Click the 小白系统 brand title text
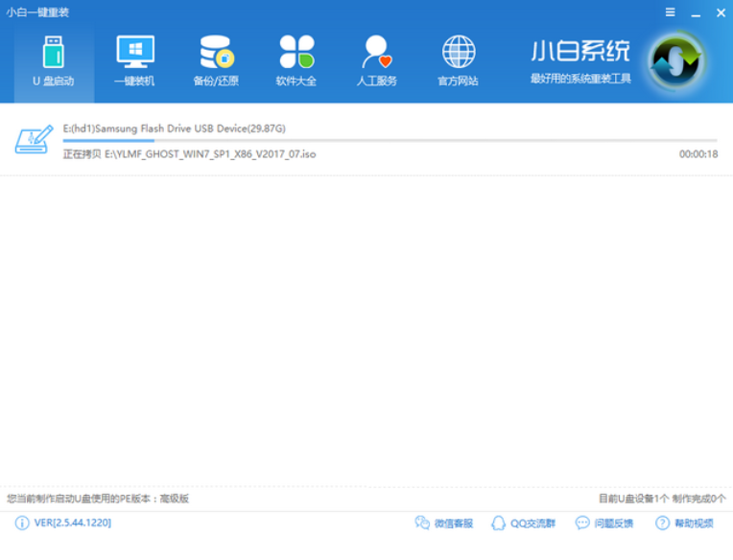The image size is (733, 560). (580, 51)
